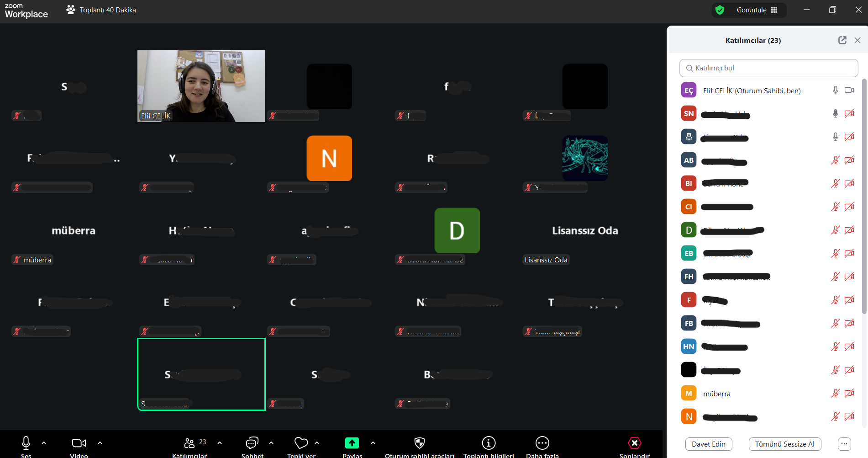This screenshot has height=458, width=868.
Task: Show Toplantı bilgileri info icon
Action: pos(489,443)
